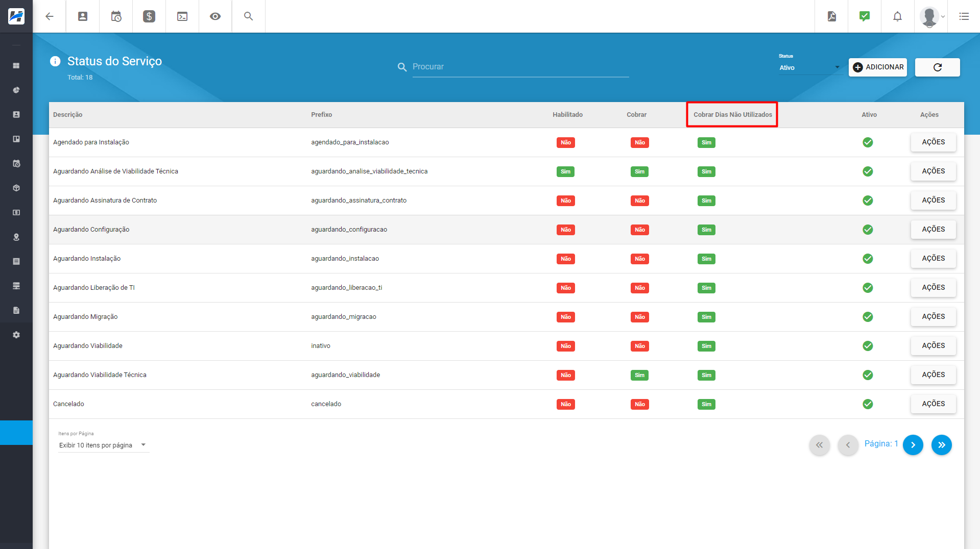The width and height of the screenshot is (980, 549).
Task: Open the map pin location icon in sidebar
Action: click(x=16, y=237)
